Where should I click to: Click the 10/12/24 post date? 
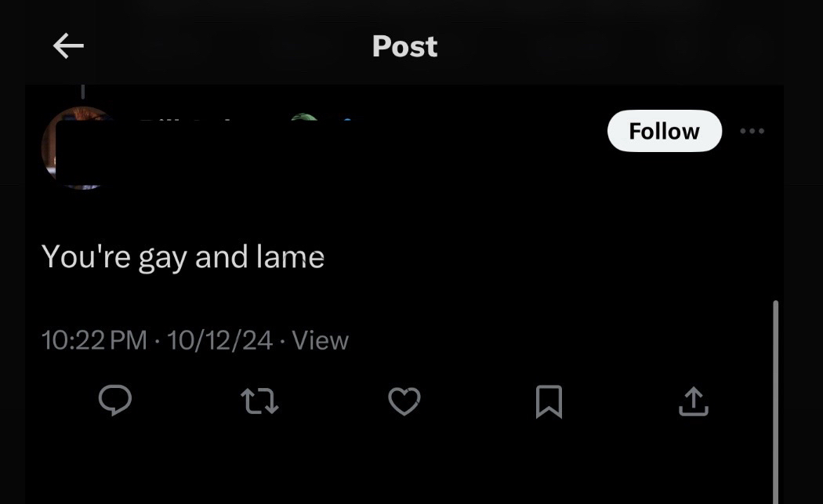(219, 340)
